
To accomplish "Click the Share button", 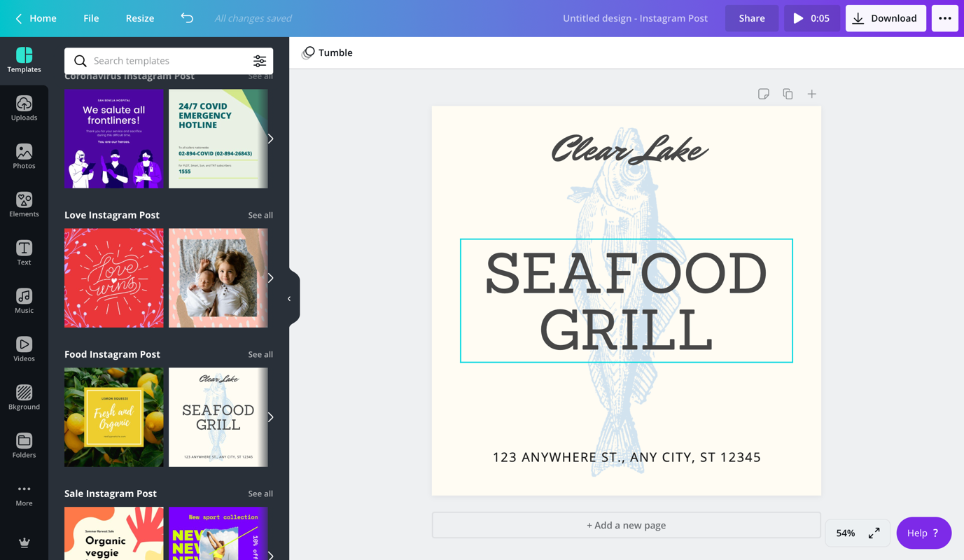I will 752,18.
